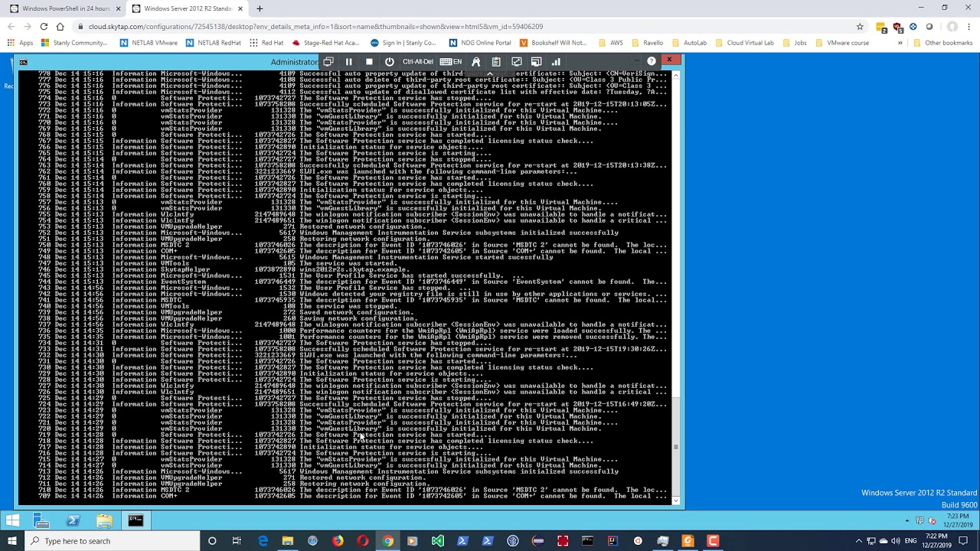Screen dimensions: 980x551
Task: Click remote Windows Server Start button
Action: [x=13, y=521]
